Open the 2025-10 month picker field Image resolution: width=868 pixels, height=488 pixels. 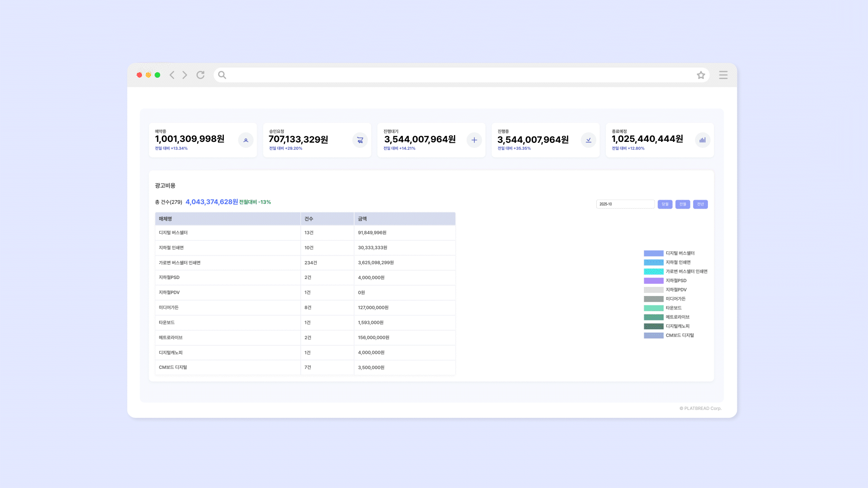point(625,204)
